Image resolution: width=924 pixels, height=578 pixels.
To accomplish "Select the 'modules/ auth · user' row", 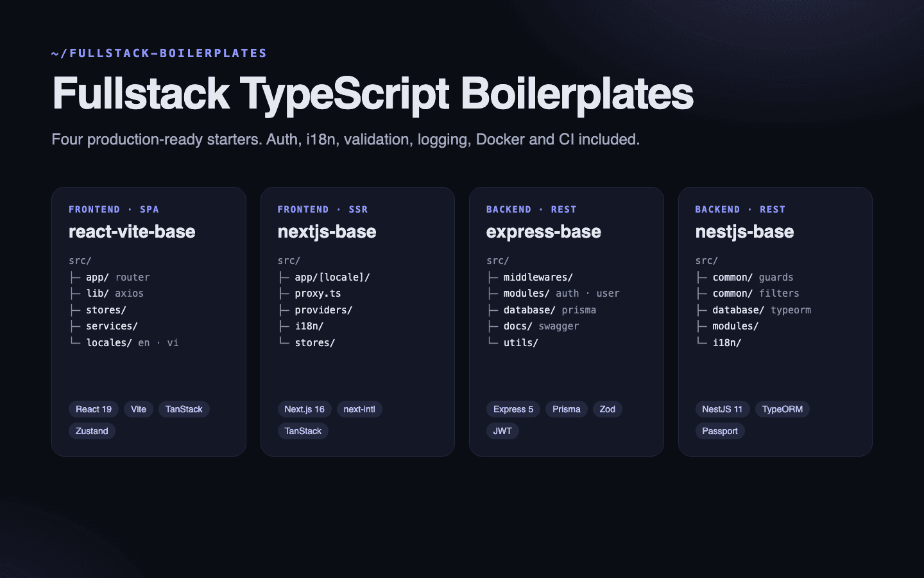I will tap(553, 293).
